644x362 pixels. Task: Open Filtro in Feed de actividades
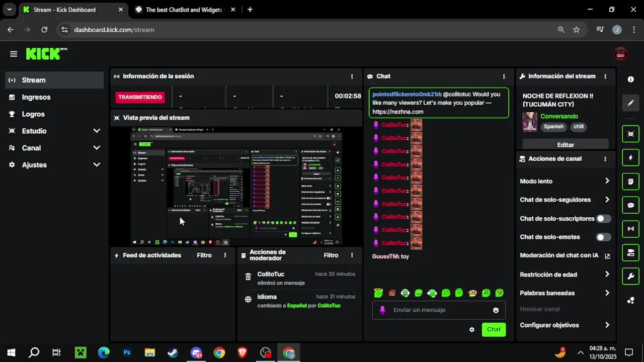[x=204, y=255]
